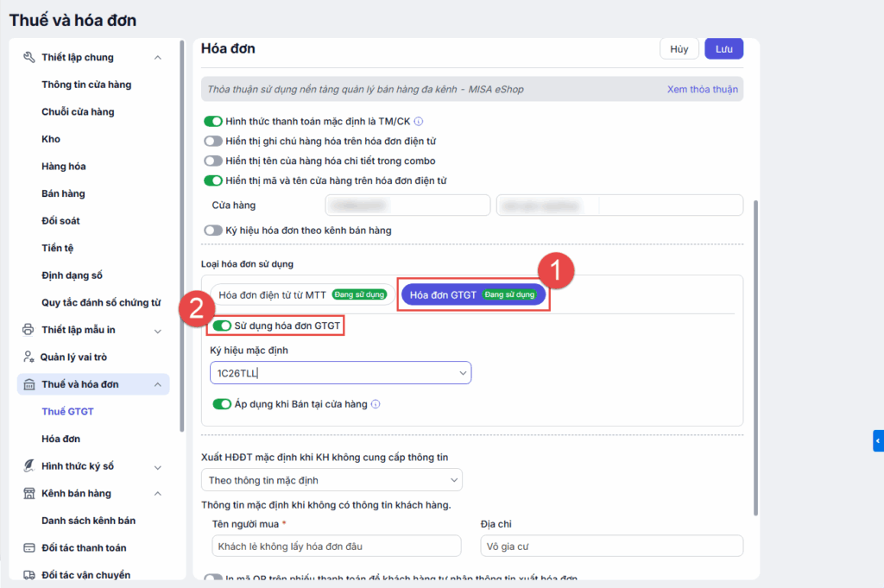Switch to Hóa đơn GTGT tab

click(472, 294)
